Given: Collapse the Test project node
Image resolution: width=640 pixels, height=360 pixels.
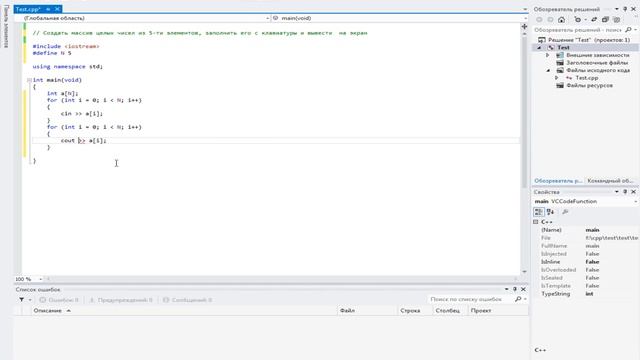Looking at the screenshot, I should point(539,48).
